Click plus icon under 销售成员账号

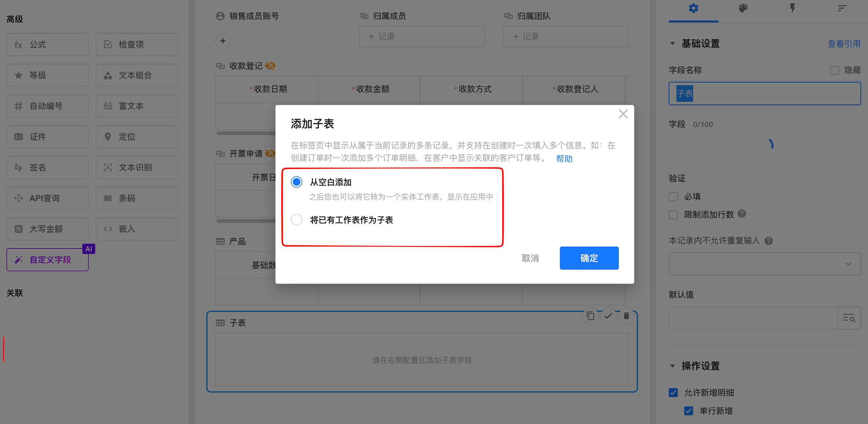pos(223,41)
